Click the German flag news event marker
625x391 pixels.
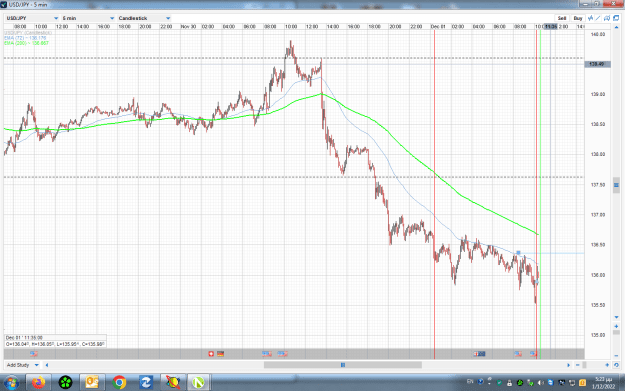[220, 354]
